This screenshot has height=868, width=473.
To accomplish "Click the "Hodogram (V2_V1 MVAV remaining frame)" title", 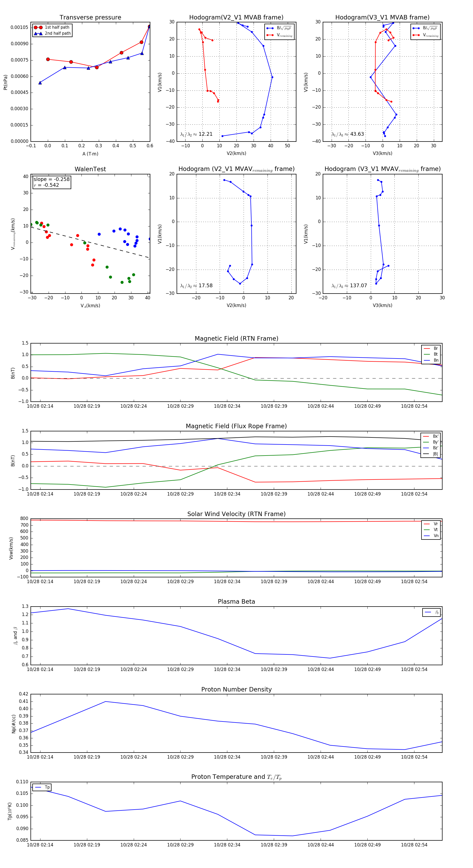I will 236,169.
